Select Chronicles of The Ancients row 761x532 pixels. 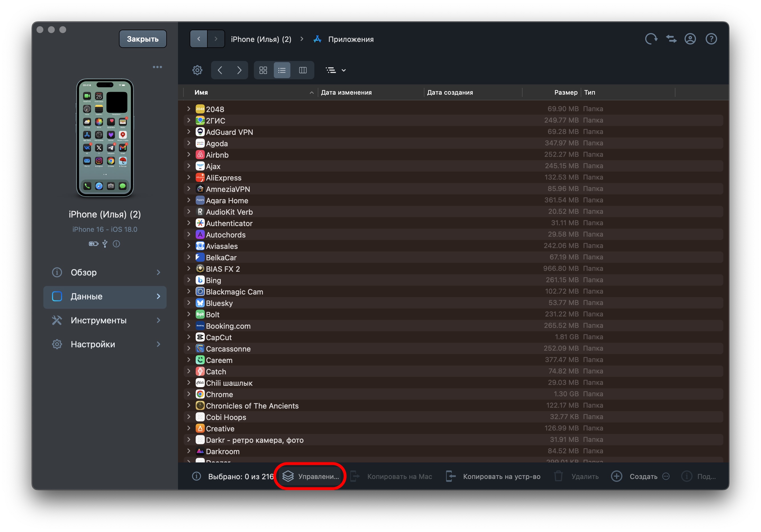454,406
